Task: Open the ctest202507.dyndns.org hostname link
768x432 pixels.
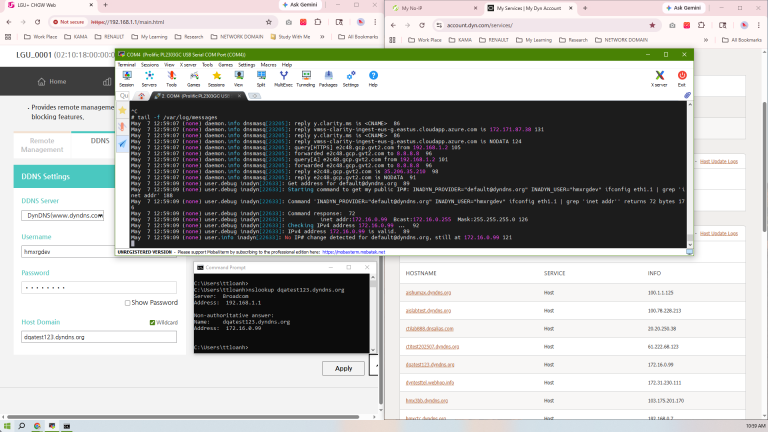Action: [x=432, y=346]
